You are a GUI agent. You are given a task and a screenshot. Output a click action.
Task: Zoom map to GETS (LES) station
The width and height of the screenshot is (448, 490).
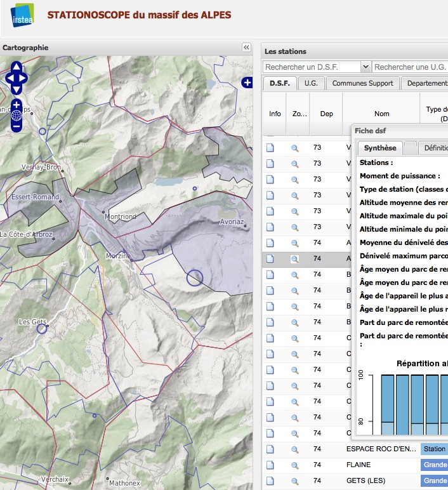[x=294, y=480]
